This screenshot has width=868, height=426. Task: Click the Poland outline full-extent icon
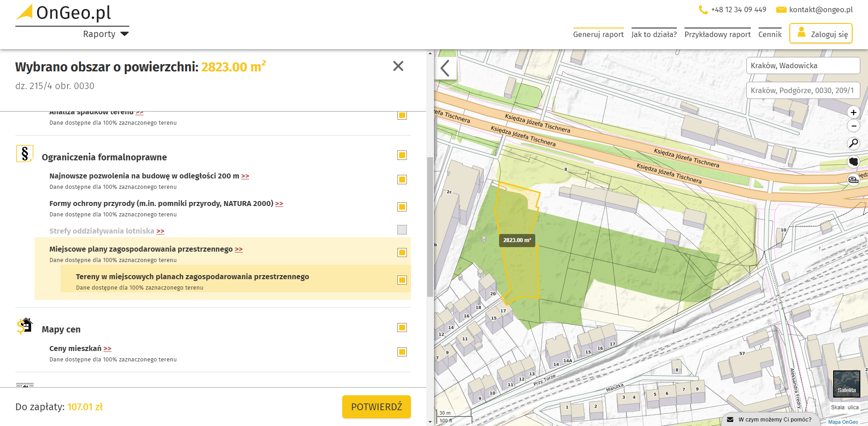[853, 161]
